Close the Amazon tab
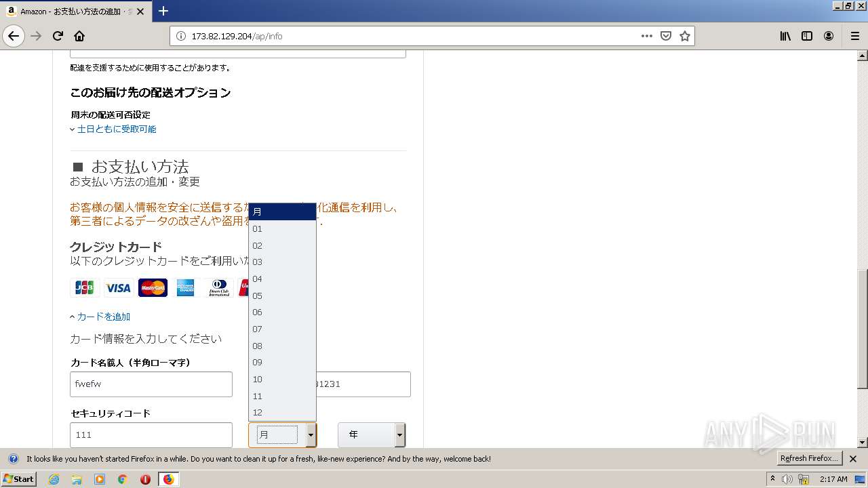Image resolution: width=868 pixels, height=488 pixels. click(140, 12)
